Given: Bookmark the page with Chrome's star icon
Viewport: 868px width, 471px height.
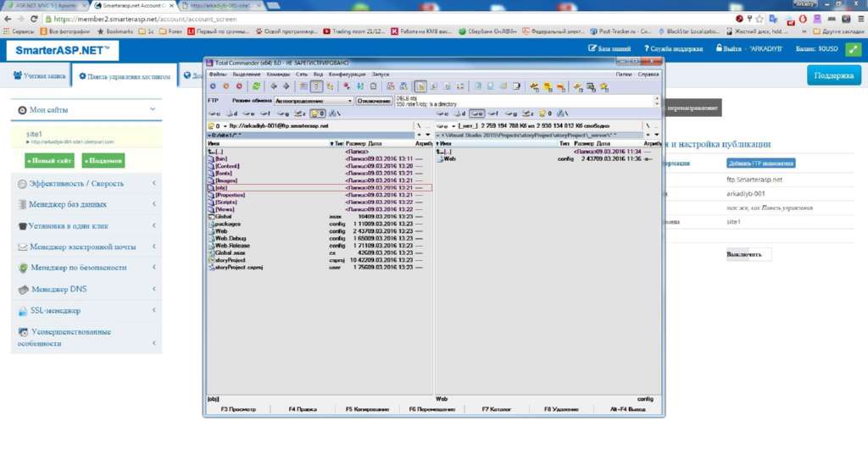Looking at the screenshot, I should [759, 19].
